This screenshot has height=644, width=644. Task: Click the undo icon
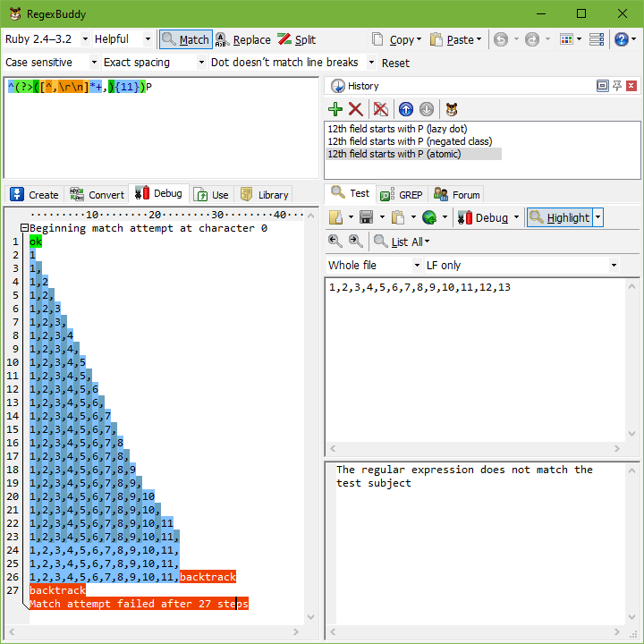point(501,39)
